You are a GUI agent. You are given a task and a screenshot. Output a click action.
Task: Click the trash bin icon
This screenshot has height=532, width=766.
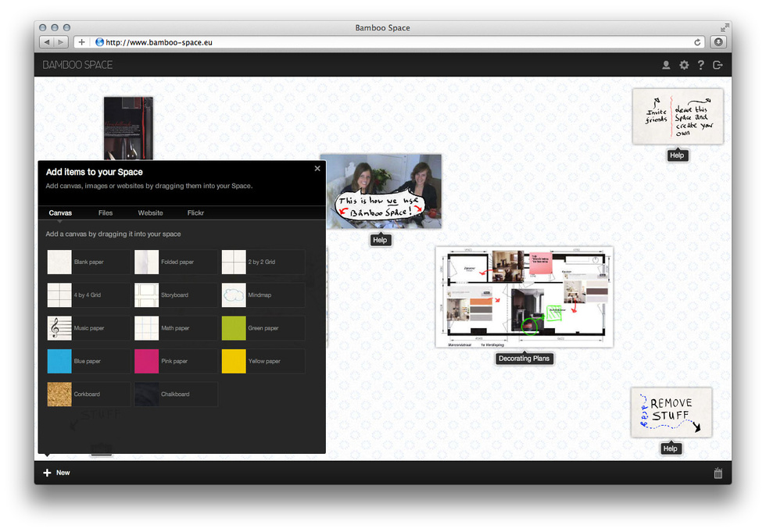point(718,473)
